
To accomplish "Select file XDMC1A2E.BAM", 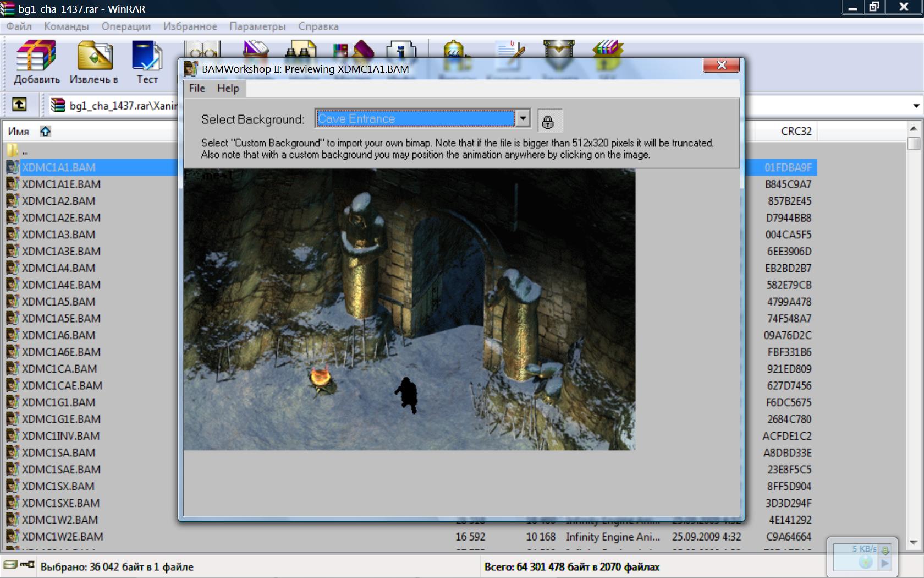I will click(x=61, y=218).
